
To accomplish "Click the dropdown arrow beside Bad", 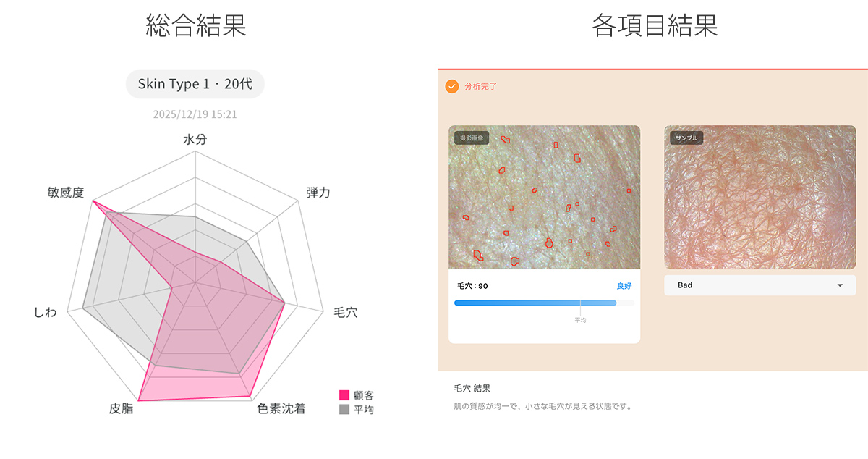I will pyautogui.click(x=840, y=285).
